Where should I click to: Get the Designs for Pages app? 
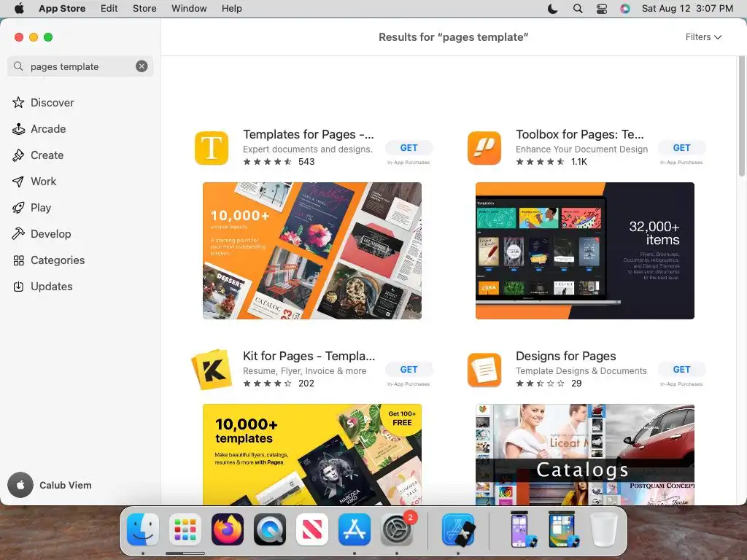(682, 369)
